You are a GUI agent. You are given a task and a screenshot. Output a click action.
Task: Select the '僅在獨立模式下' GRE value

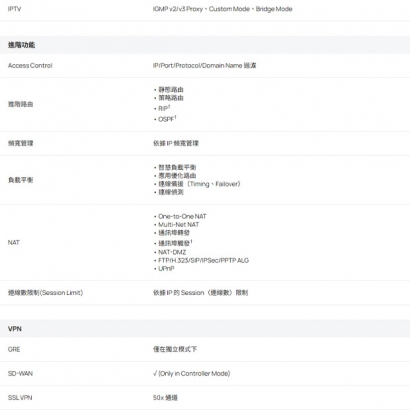175,349
